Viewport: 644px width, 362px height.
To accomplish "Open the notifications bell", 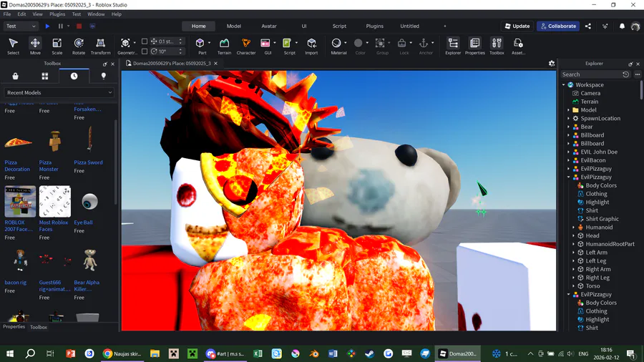I will pos(622,26).
